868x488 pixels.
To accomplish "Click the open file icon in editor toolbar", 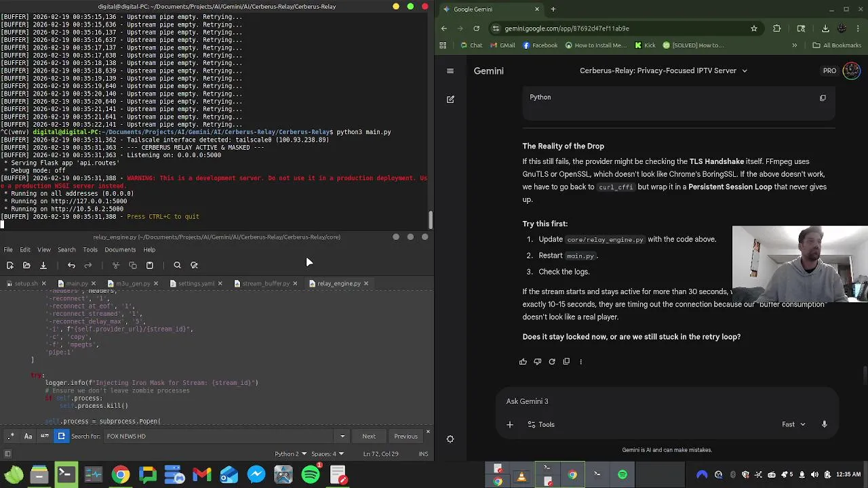I will click(26, 265).
